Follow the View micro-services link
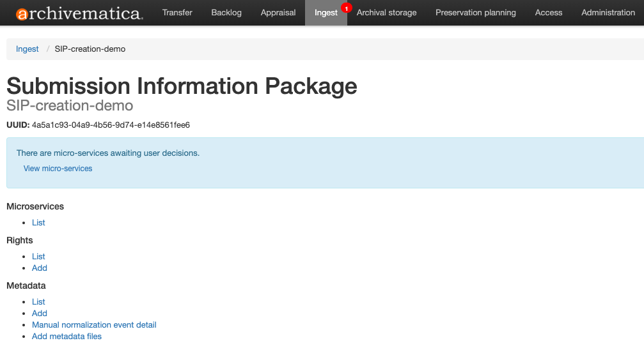The image size is (644, 350). (x=58, y=169)
